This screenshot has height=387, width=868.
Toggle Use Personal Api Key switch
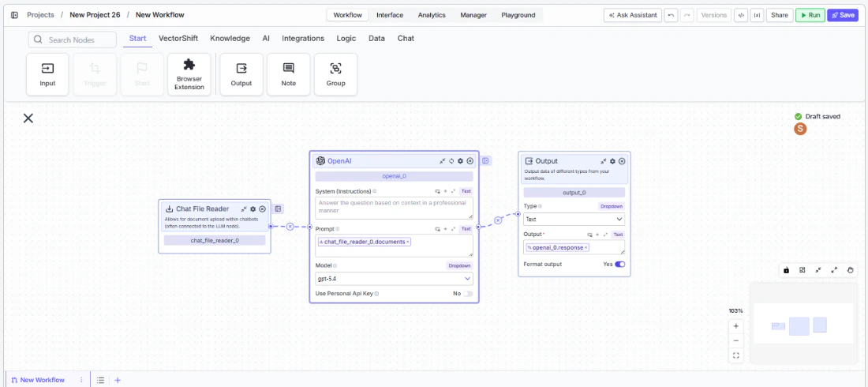468,293
